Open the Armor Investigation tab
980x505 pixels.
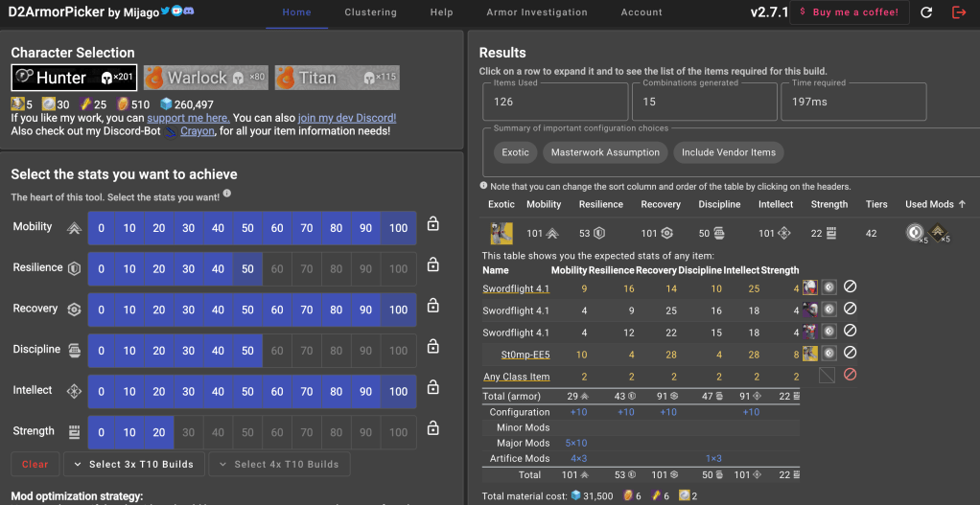537,12
